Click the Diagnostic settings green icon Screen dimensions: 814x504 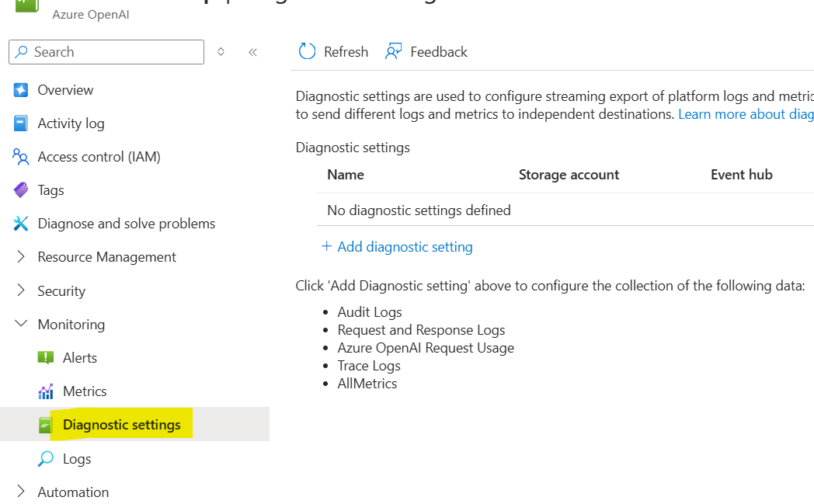pos(46,425)
